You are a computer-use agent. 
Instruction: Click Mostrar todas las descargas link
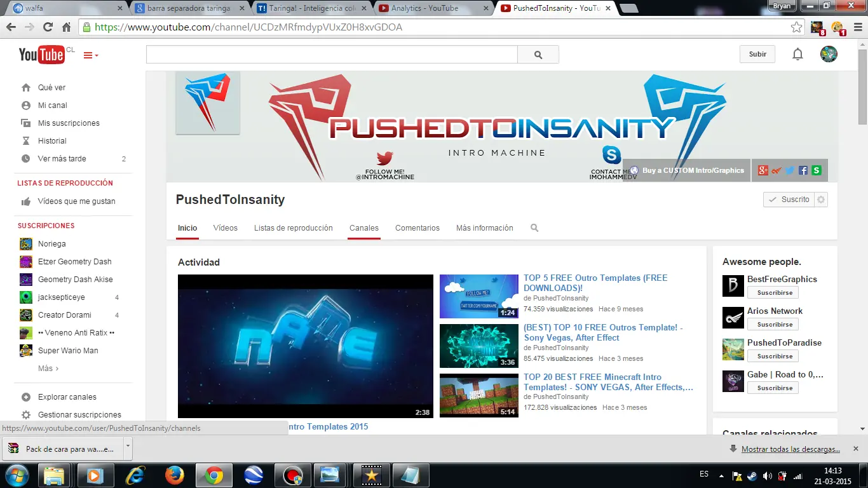pyautogui.click(x=790, y=449)
